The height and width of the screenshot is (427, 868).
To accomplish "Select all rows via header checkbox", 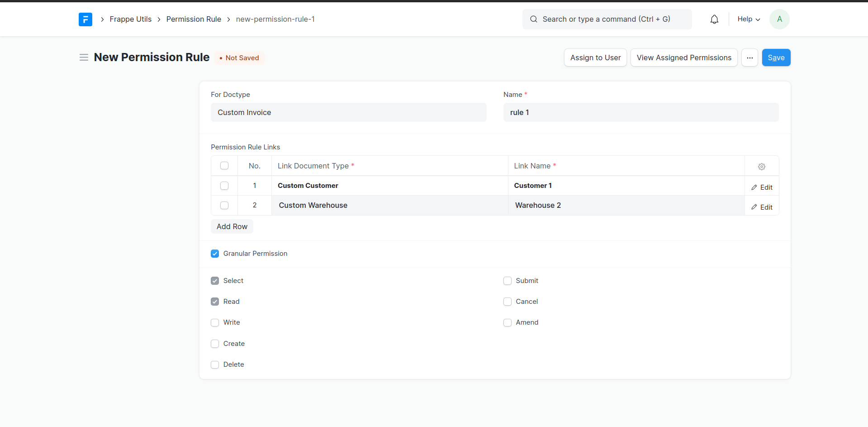I will (x=224, y=166).
